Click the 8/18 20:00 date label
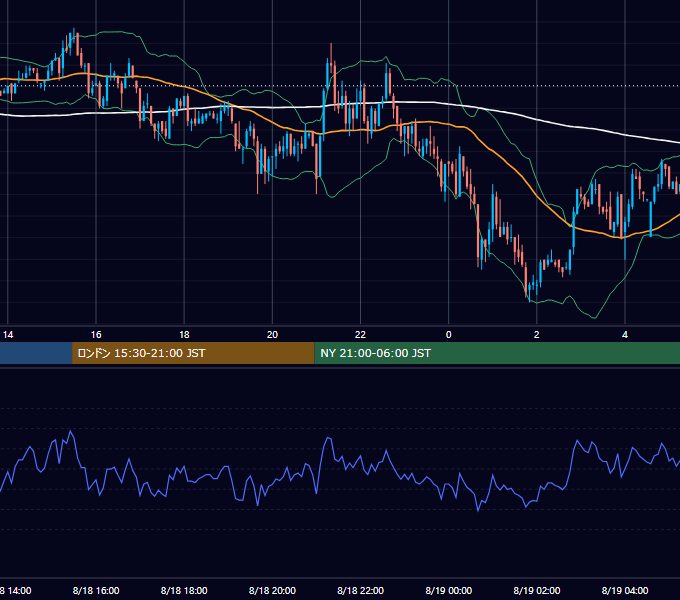 [272, 590]
